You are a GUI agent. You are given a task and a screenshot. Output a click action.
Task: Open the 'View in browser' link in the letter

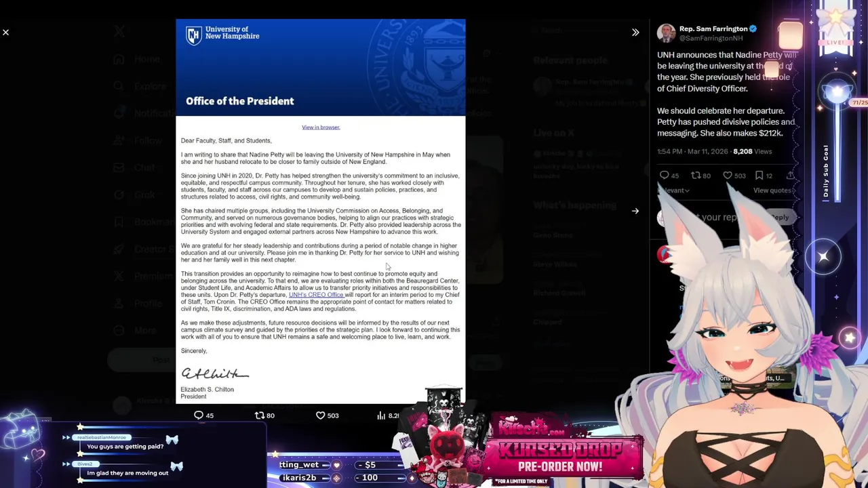pos(321,127)
